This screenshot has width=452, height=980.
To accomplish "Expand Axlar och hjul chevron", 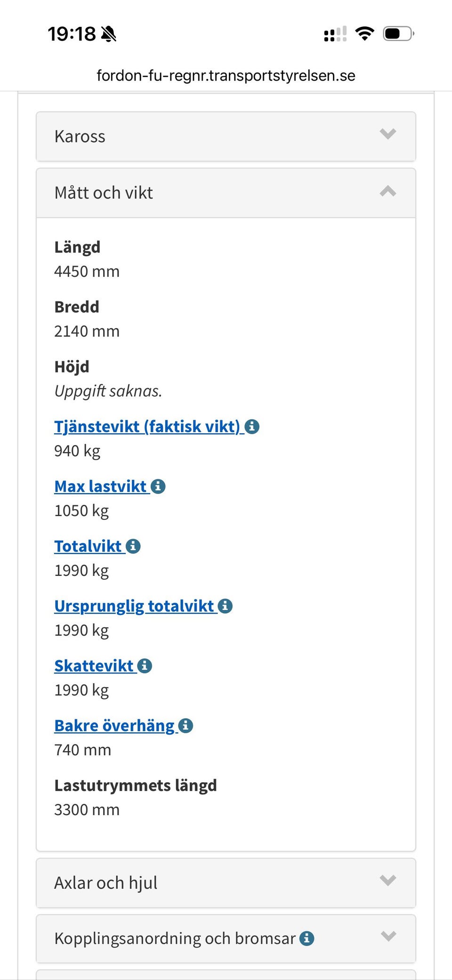I will [388, 880].
